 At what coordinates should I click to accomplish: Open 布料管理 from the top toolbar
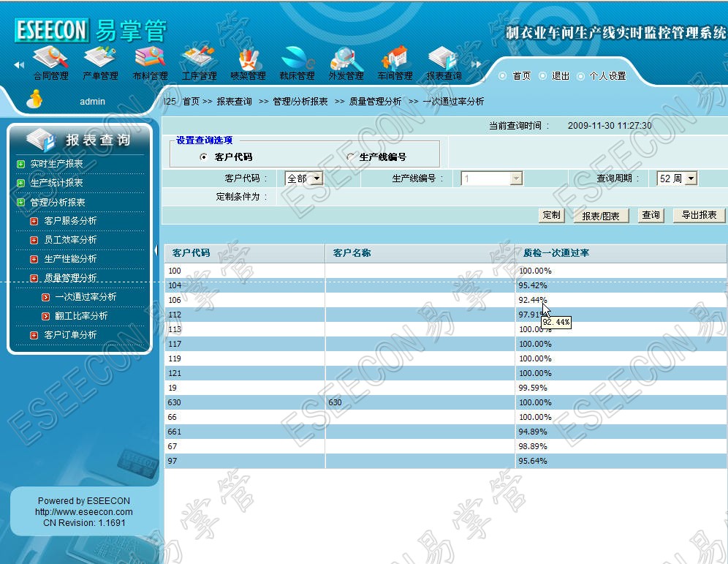pos(150,59)
